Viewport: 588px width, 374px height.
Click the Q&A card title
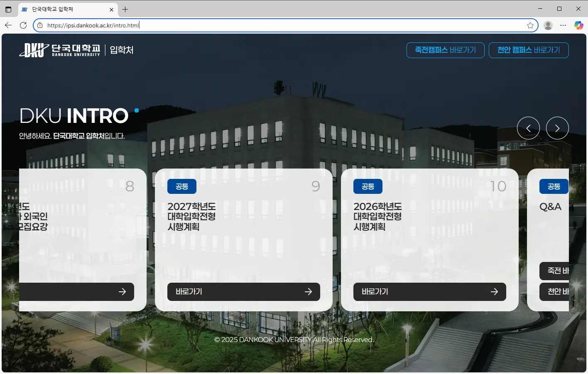pyautogui.click(x=550, y=207)
